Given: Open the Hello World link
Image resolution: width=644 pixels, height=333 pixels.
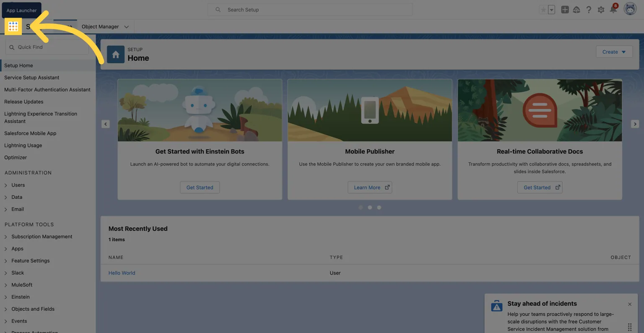Looking at the screenshot, I should click(x=122, y=273).
